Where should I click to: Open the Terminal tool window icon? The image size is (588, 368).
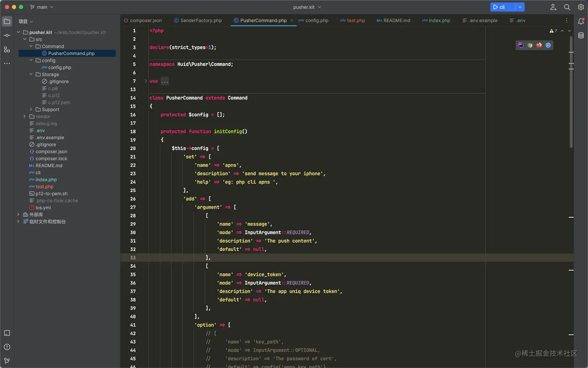tap(7, 333)
